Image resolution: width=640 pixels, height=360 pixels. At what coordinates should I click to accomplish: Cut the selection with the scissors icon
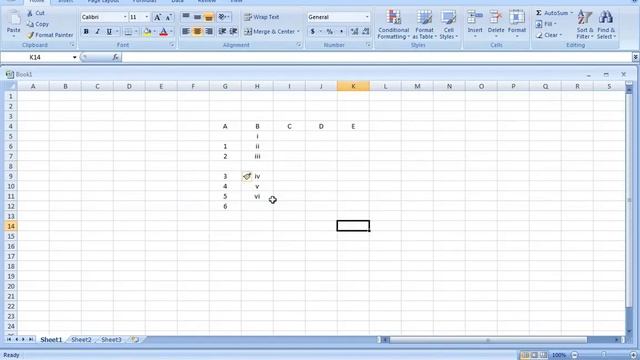(x=30, y=13)
